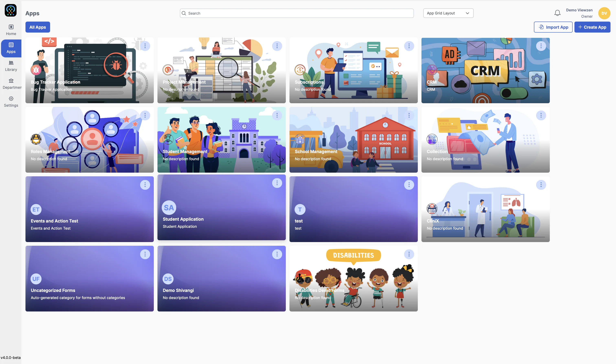Viewport: 616px width, 364px height.
Task: Click the Create App button
Action: point(592,27)
